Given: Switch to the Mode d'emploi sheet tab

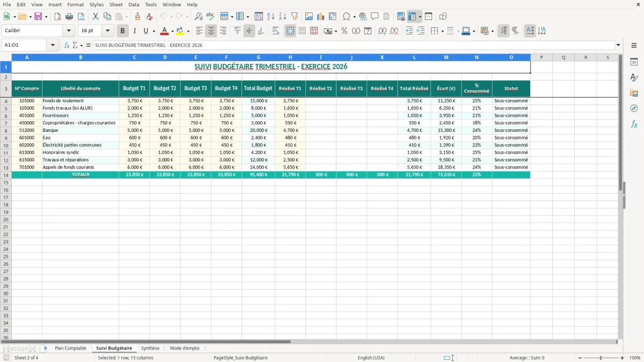Looking at the screenshot, I should [x=185, y=349].
